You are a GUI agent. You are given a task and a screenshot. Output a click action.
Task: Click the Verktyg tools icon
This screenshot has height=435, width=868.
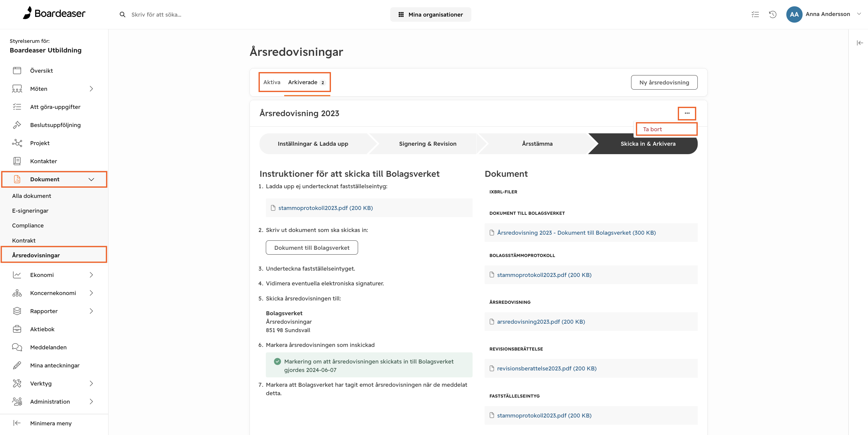pos(17,383)
